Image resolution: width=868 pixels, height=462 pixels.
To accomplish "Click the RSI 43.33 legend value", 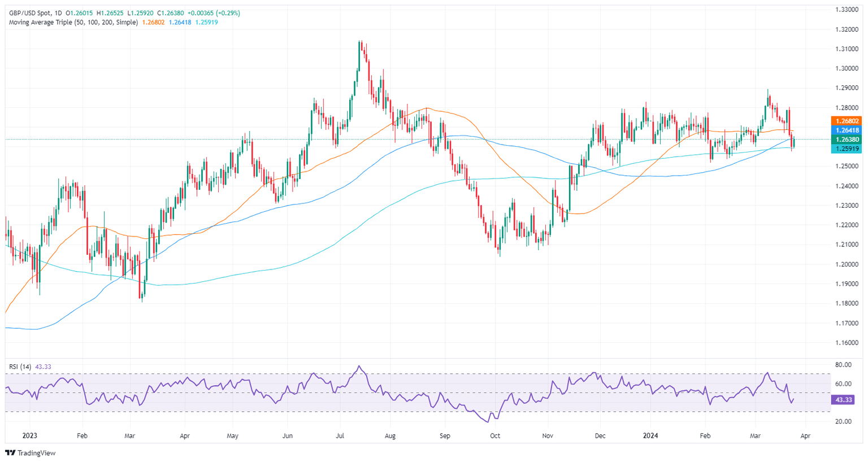I will pos(43,367).
